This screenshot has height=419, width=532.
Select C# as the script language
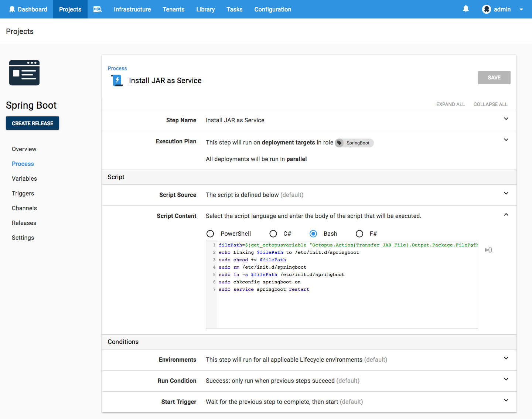(x=273, y=234)
